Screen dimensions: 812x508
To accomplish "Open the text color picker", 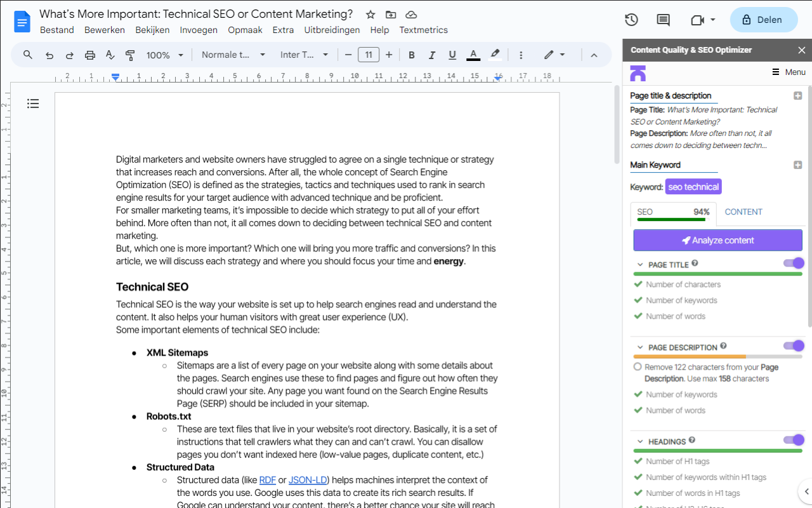I will (x=473, y=55).
